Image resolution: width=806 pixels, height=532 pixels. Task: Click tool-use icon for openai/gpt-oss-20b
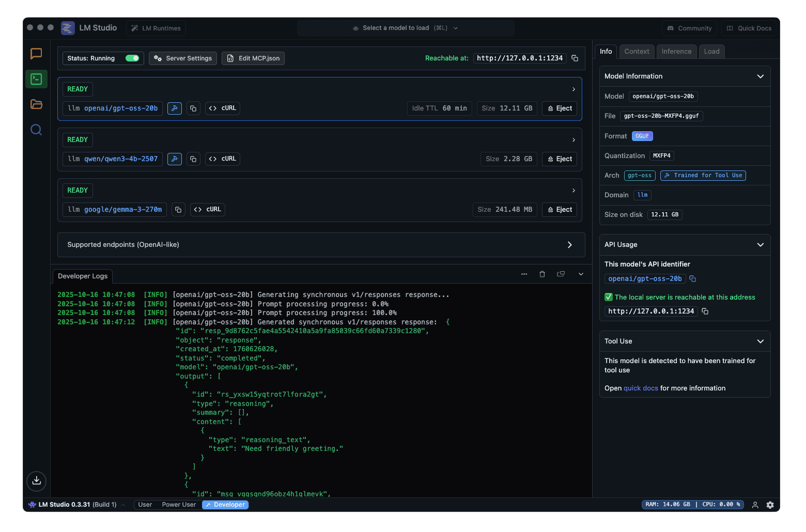click(175, 108)
